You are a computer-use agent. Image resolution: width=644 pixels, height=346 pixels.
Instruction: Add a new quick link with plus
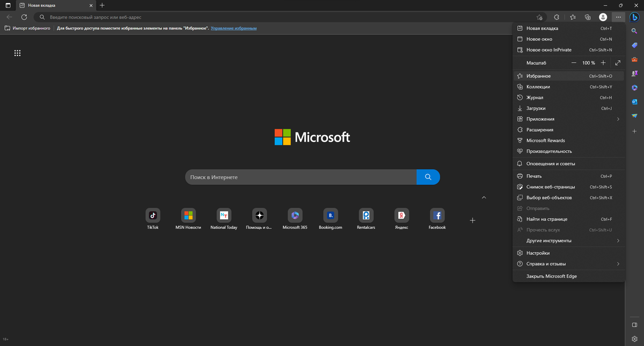pos(473,220)
